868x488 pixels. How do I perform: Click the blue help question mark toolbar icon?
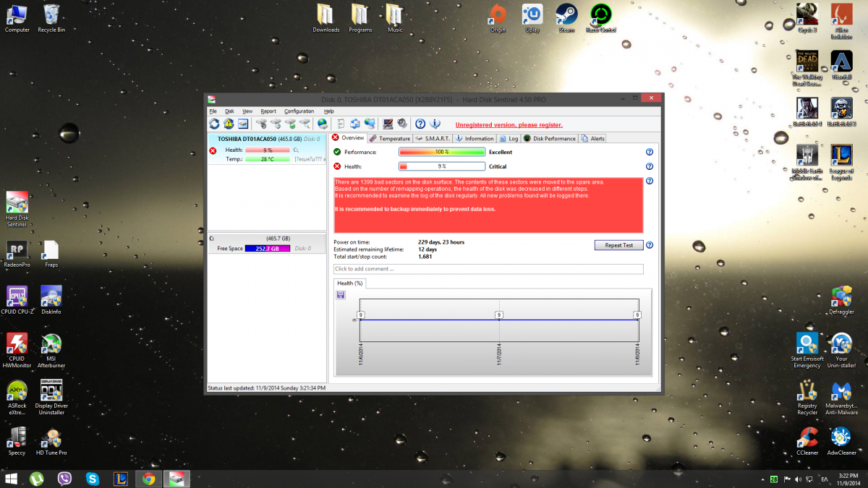(x=420, y=124)
